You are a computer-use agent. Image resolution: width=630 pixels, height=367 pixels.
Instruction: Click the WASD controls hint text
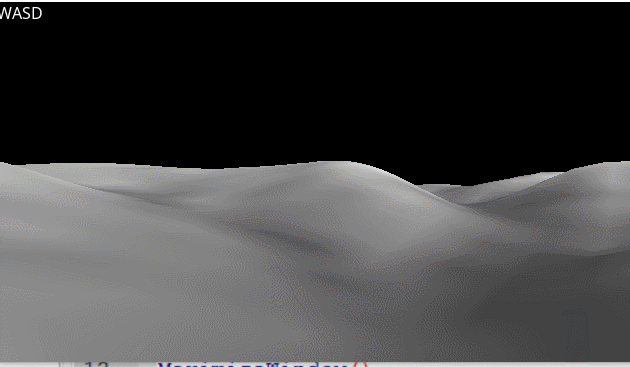[x=21, y=13]
